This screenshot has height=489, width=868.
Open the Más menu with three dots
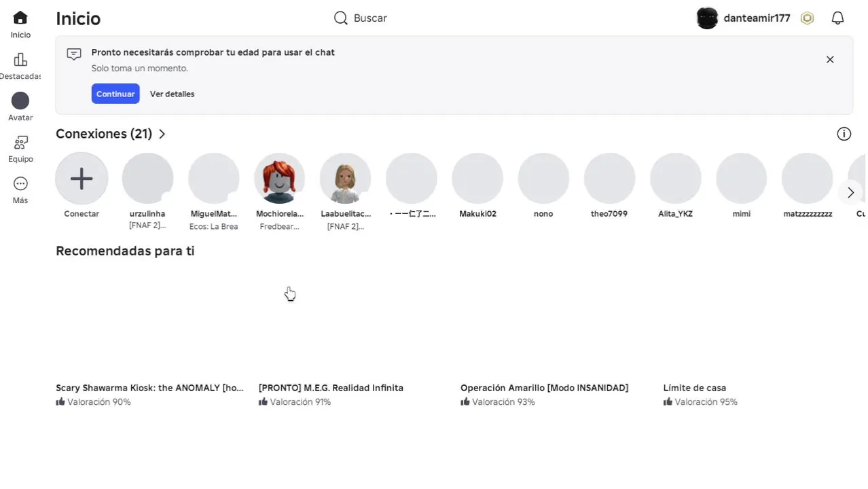click(x=20, y=184)
